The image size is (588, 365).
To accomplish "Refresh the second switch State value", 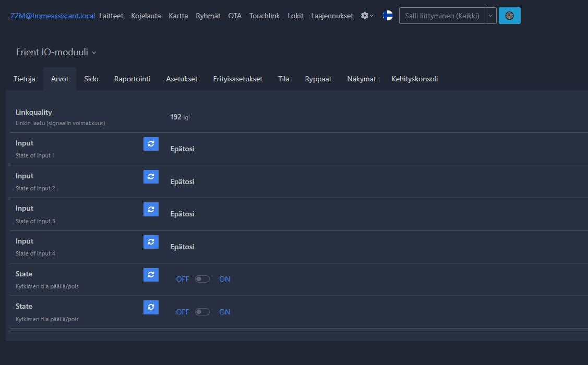I will point(151,307).
